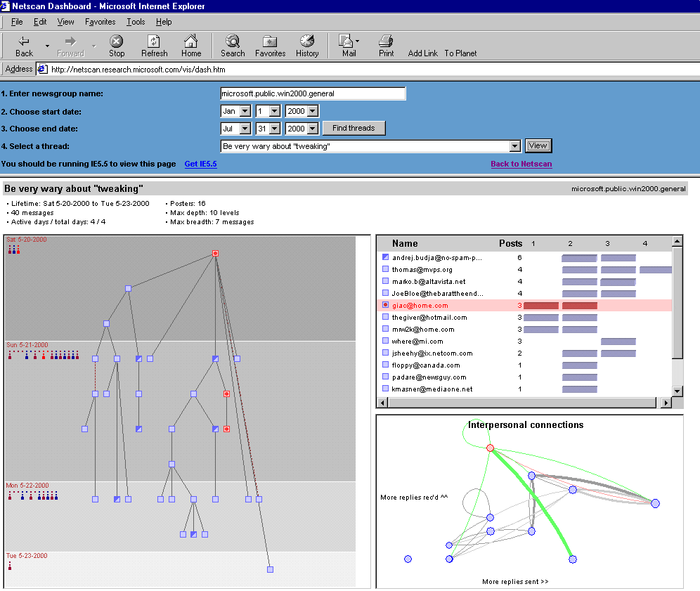This screenshot has width=700, height=591.
Task: Expand the end day 31 dropdown
Action: click(274, 129)
